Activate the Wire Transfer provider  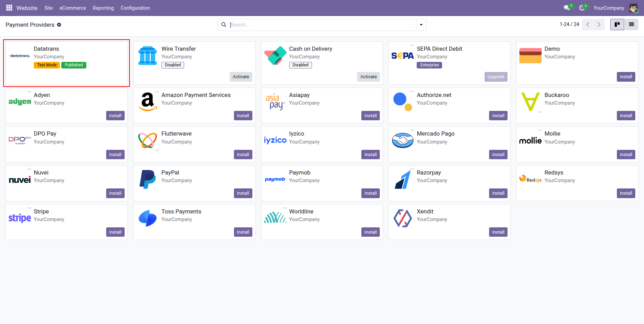coord(241,77)
